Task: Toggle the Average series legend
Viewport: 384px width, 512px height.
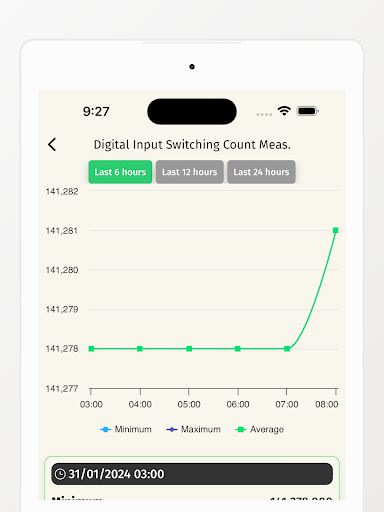Action: [x=260, y=429]
